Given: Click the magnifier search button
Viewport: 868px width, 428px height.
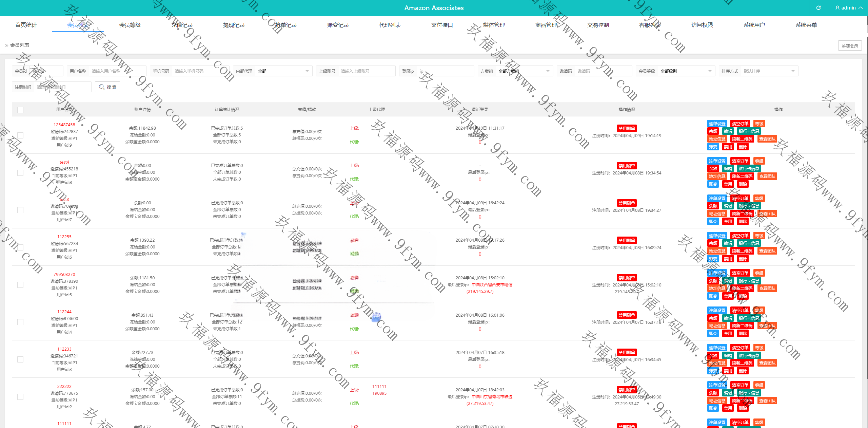Looking at the screenshot, I should (x=107, y=87).
